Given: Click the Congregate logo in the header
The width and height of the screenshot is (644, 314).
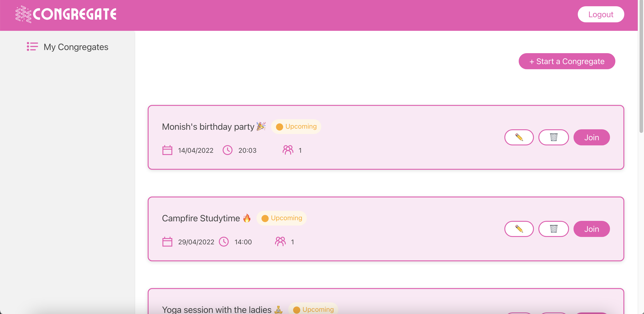Looking at the screenshot, I should click(66, 14).
